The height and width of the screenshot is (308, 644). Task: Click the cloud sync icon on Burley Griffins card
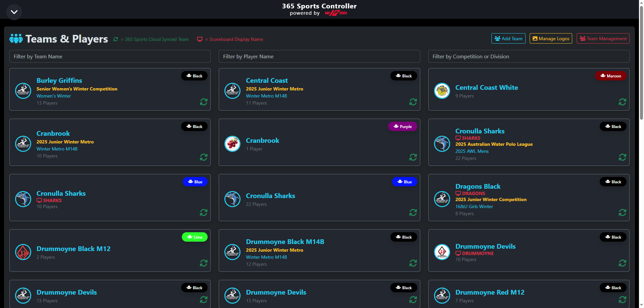pyautogui.click(x=204, y=102)
